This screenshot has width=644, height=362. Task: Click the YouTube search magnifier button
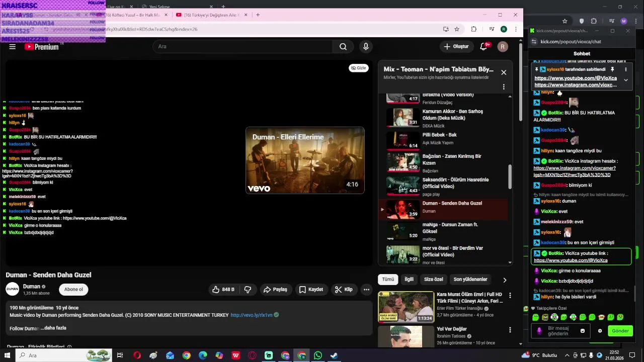click(343, 47)
